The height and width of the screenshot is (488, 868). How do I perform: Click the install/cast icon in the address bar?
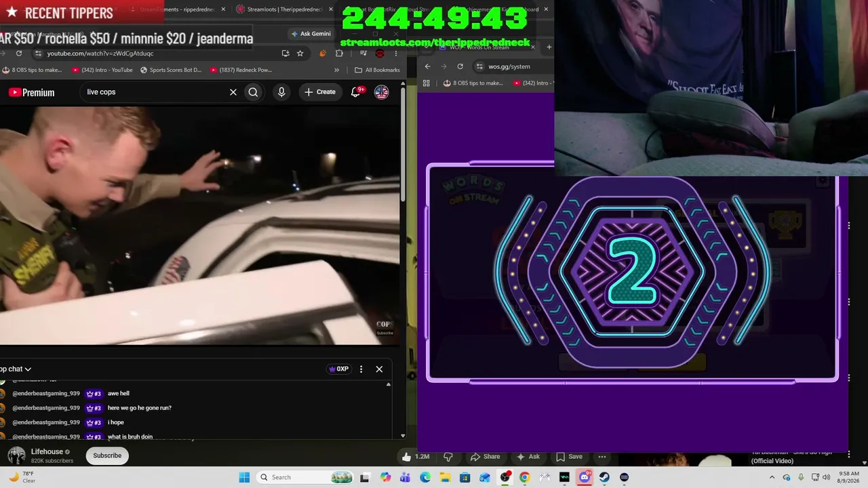coord(285,54)
